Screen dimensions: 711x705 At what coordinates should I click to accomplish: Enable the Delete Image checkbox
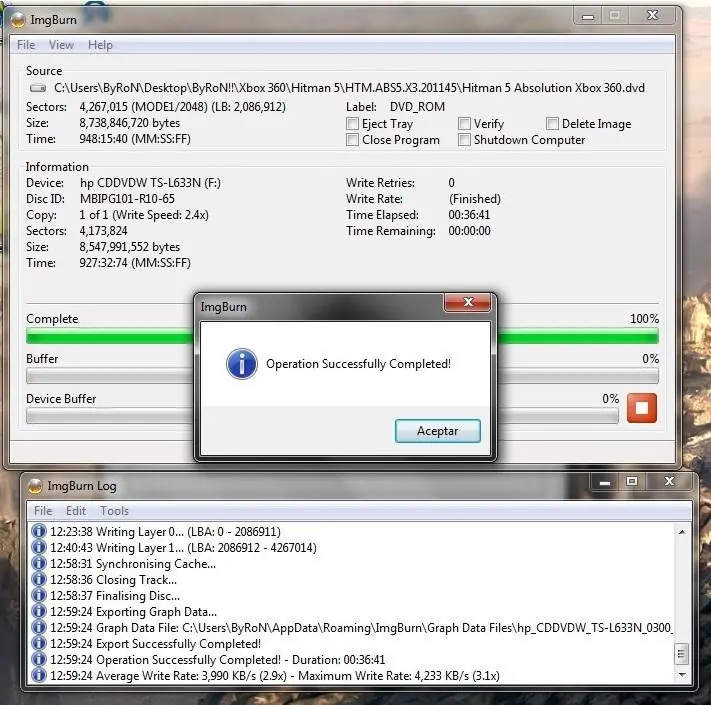pyautogui.click(x=552, y=124)
